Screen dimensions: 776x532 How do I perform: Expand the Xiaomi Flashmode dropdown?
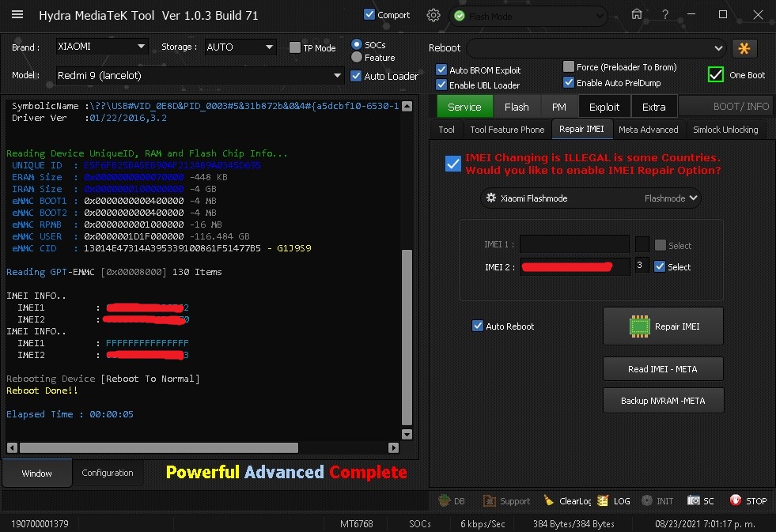pyautogui.click(x=591, y=198)
